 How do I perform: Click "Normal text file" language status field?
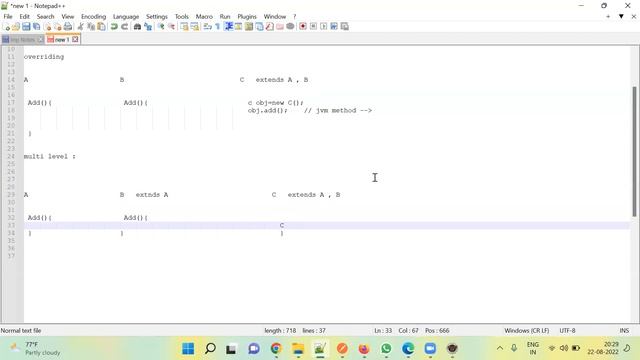coord(21,331)
